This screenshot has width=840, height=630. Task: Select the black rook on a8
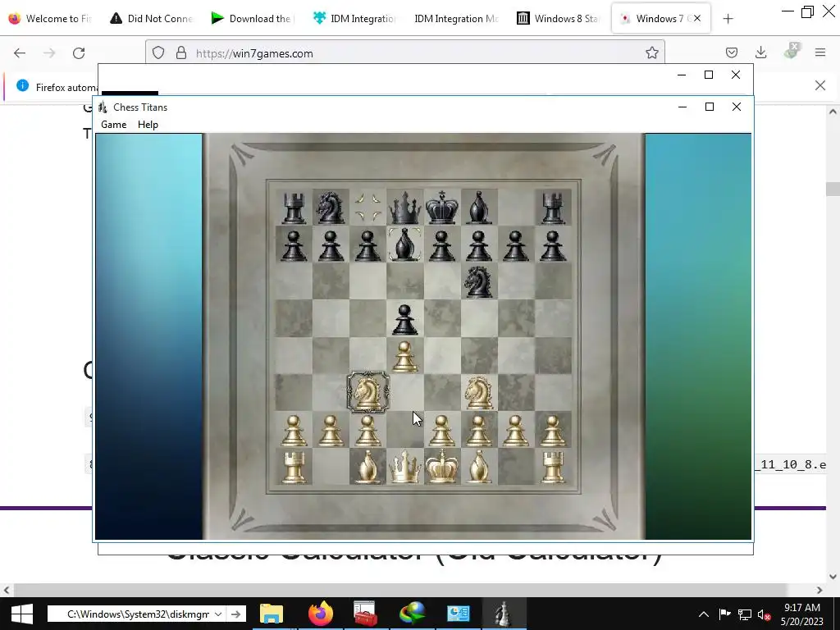tap(294, 208)
